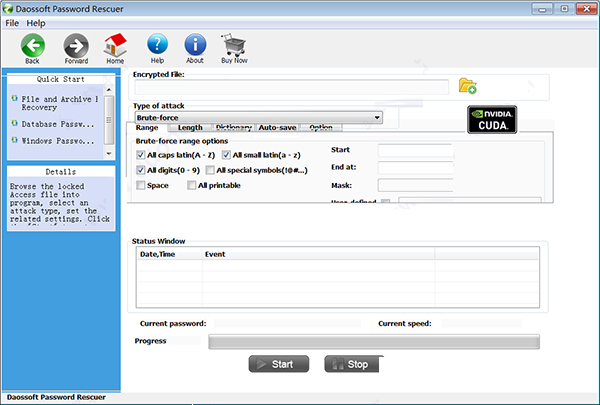Open the File menu
This screenshot has height=405, width=600.
point(12,23)
